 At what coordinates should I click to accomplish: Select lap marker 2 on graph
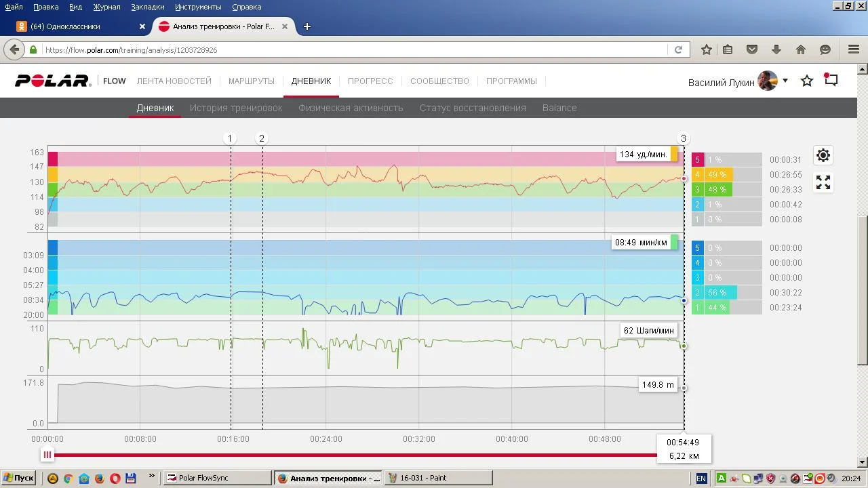point(262,138)
